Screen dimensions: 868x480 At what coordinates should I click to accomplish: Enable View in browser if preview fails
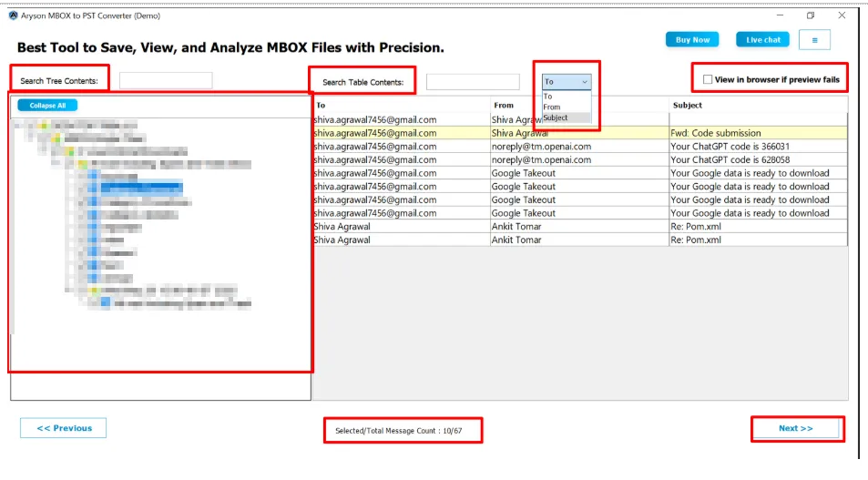[708, 80]
